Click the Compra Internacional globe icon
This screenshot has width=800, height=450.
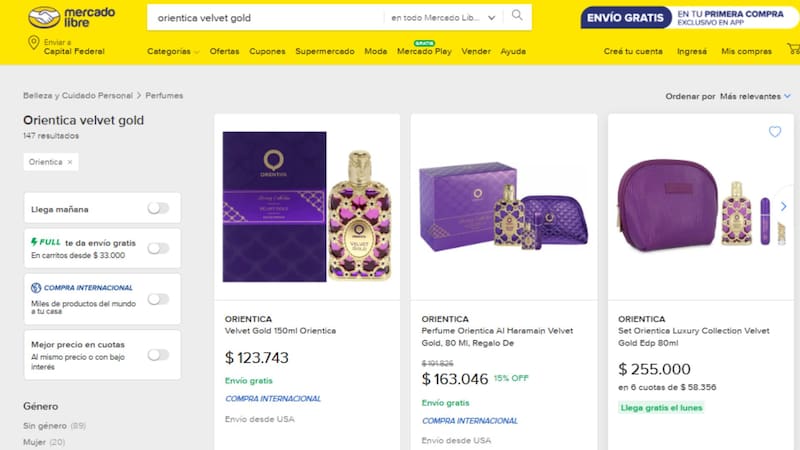pyautogui.click(x=35, y=287)
